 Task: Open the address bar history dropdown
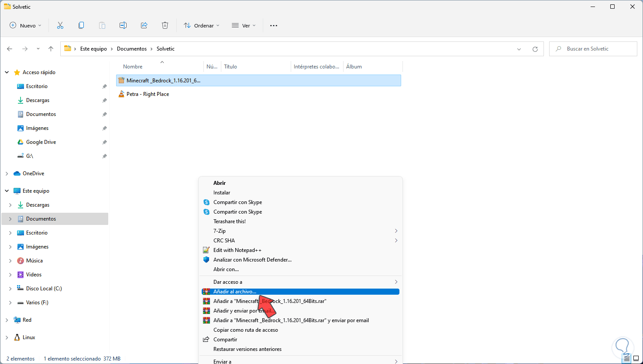click(x=519, y=49)
